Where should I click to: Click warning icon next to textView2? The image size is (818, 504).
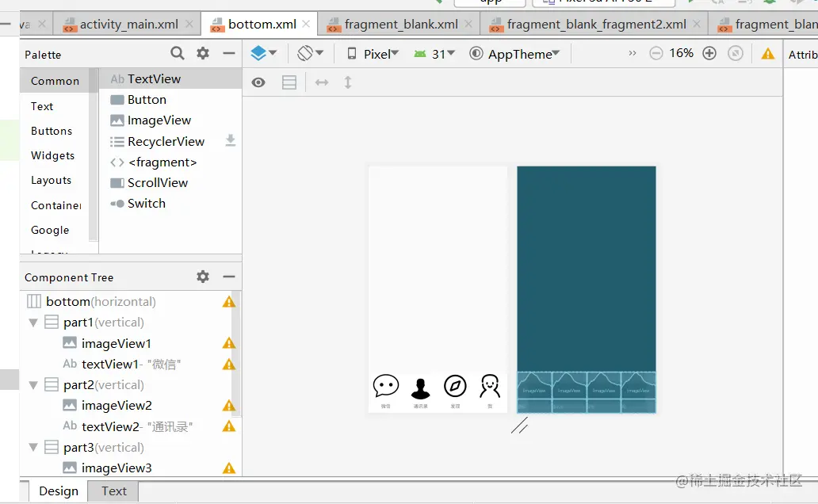229,426
